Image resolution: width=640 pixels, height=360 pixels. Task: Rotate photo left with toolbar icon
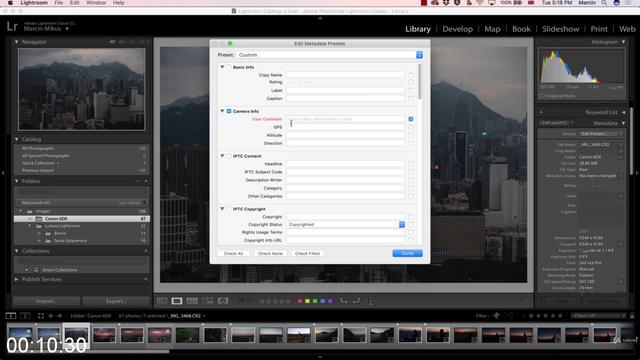pyautogui.click(x=344, y=301)
